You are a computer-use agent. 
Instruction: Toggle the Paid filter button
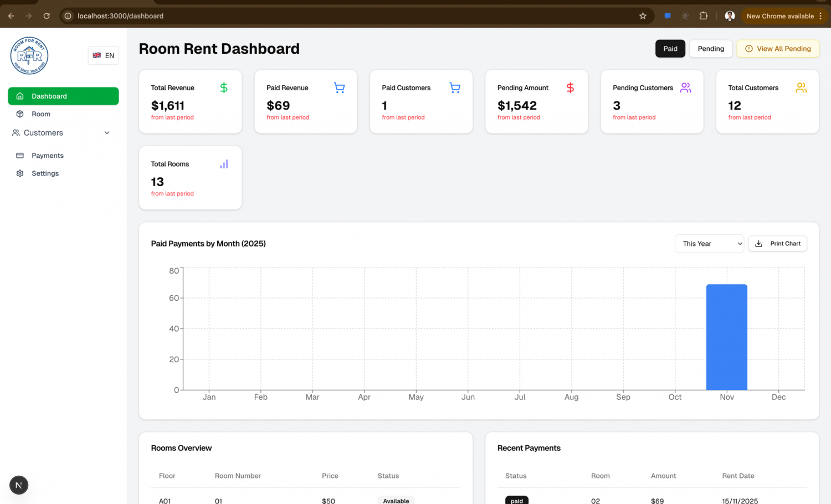[x=670, y=49]
